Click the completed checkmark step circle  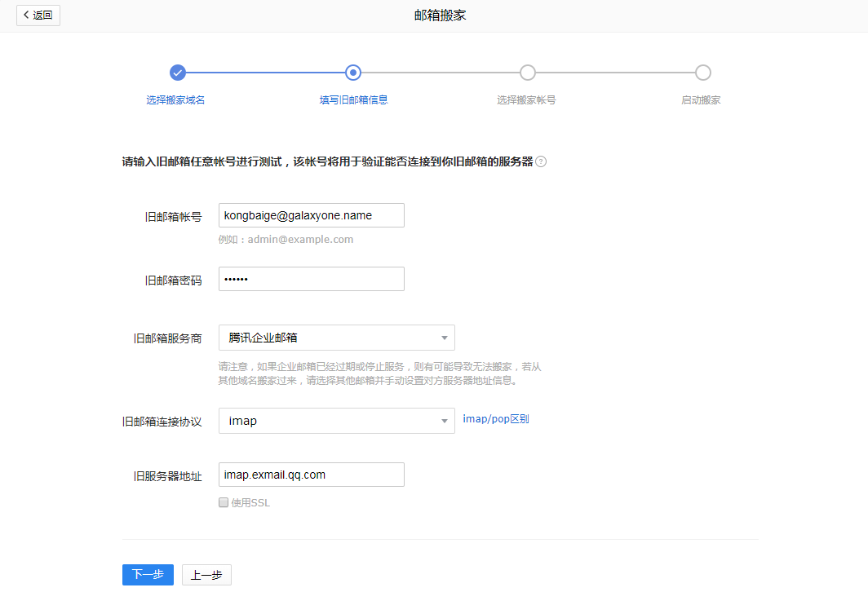(x=178, y=73)
